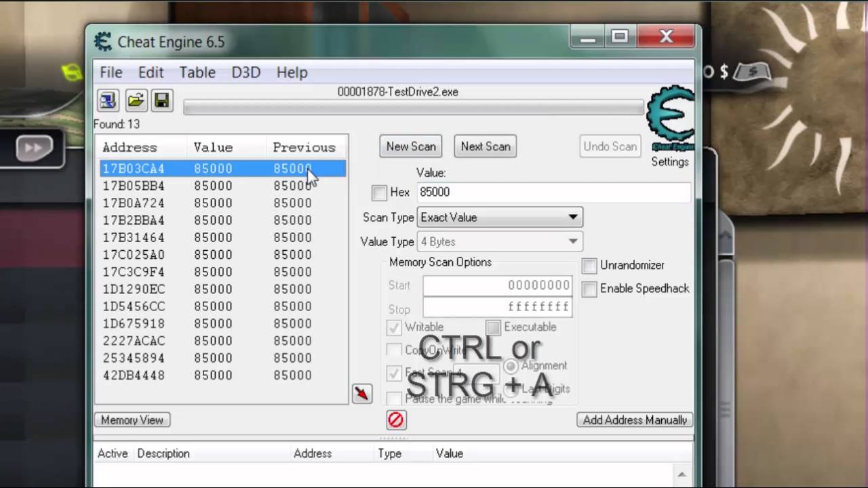Select address 1D5456CC row
Viewport: 868px width, 488px height.
tap(222, 306)
